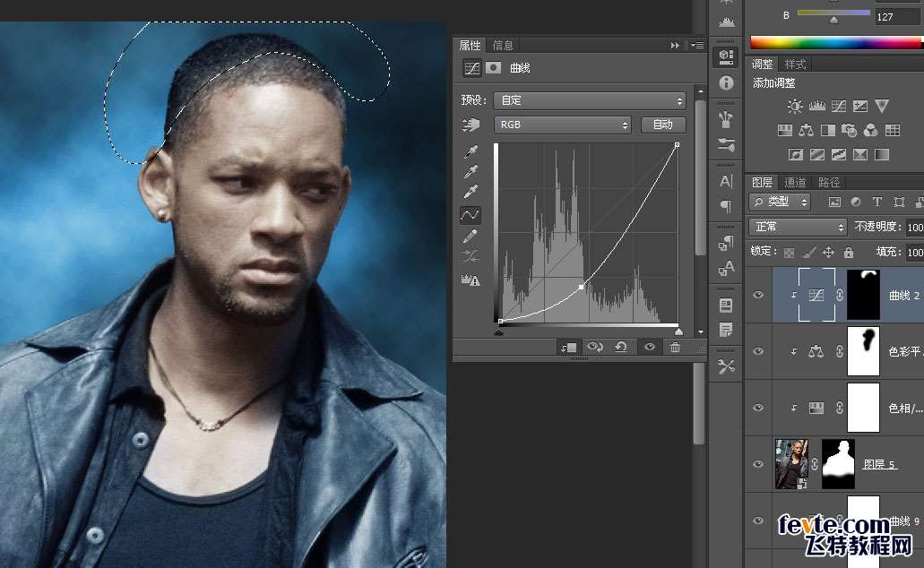The width and height of the screenshot is (924, 568).
Task: Select the pencil draw-curve tool
Action: (471, 237)
